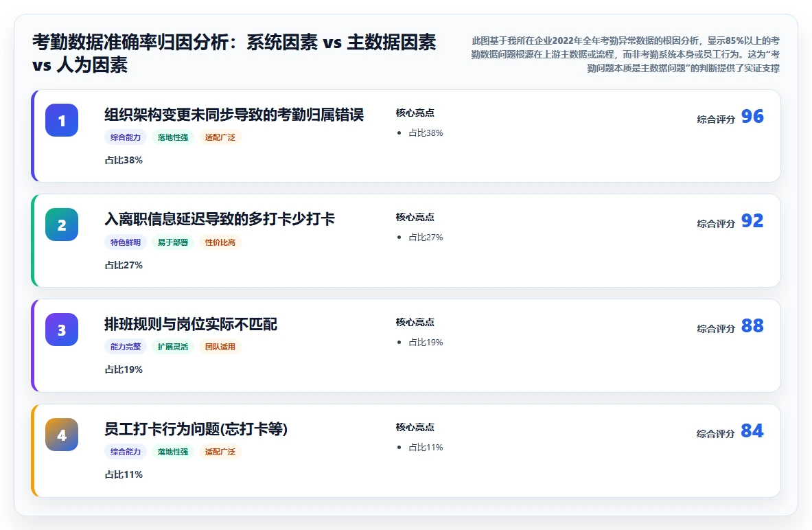This screenshot has height=530, width=812.
Task: Click 核心亮点 heading in the 占比19% card
Action: pos(415,322)
